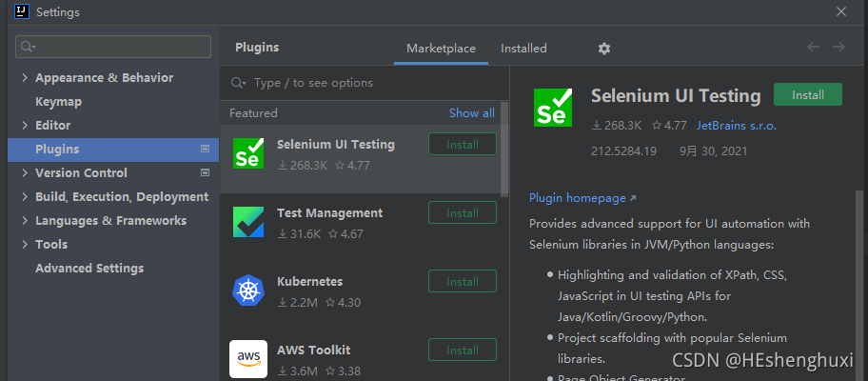Click the large Selenium logo in details pane

click(552, 108)
